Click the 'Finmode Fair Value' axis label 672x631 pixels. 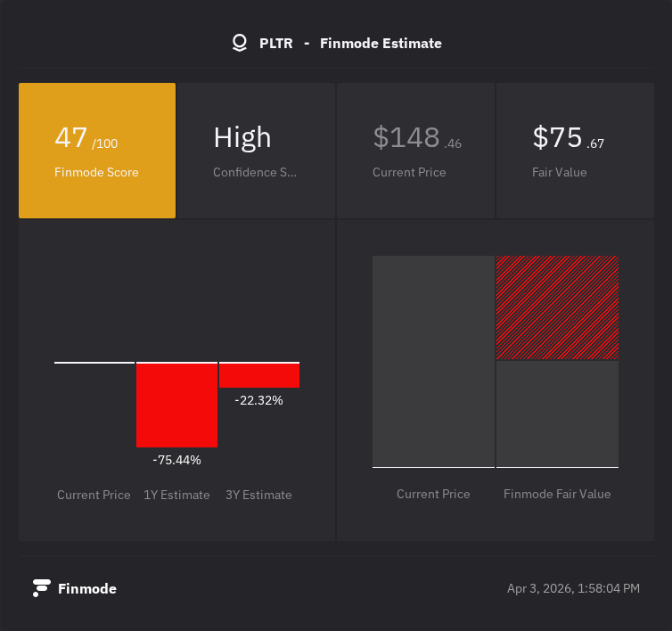coord(557,495)
